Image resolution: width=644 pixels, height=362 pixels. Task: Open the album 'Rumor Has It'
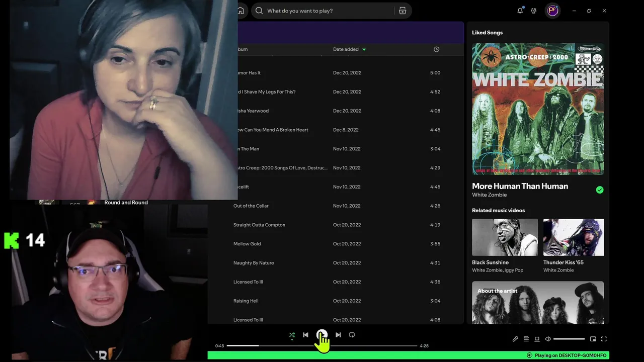pos(249,73)
